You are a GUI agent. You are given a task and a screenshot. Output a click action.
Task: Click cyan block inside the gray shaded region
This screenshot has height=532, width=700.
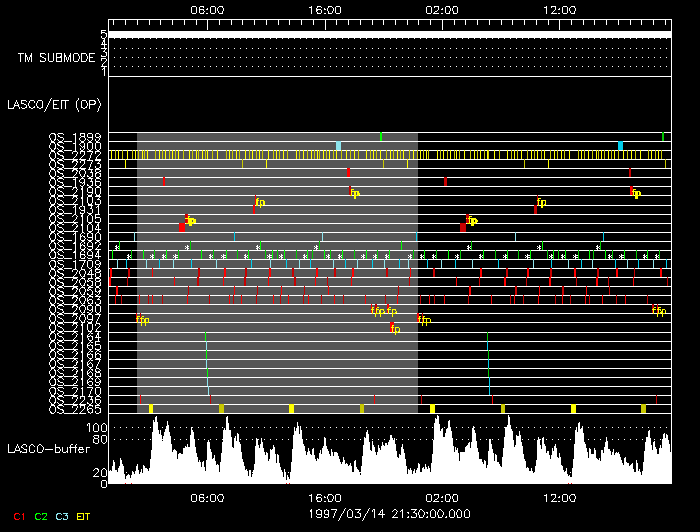coord(338,146)
